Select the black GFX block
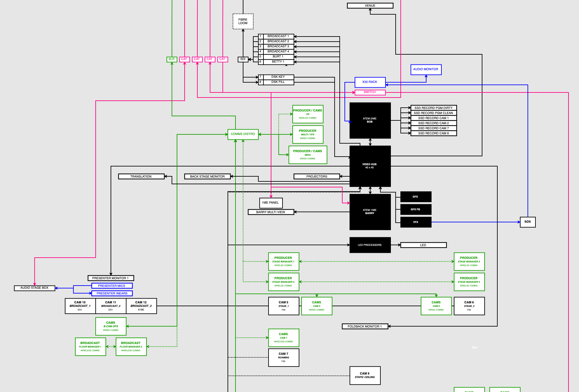This screenshot has width=579, height=392. [x=416, y=197]
